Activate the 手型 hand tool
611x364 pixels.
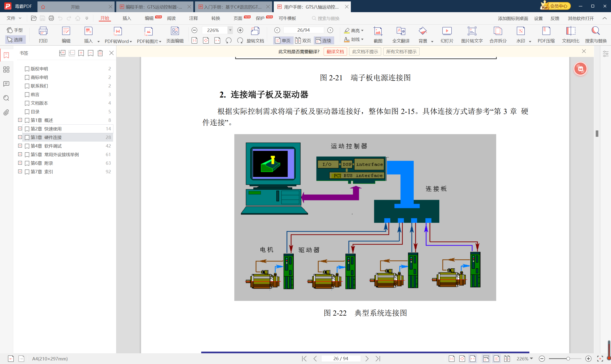pos(15,30)
